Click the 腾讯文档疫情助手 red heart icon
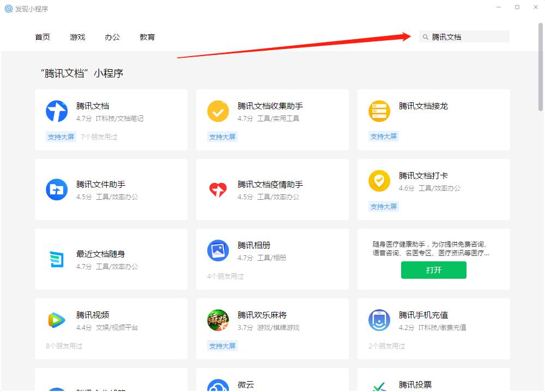Image resolution: width=545 pixels, height=392 pixels. (x=218, y=189)
